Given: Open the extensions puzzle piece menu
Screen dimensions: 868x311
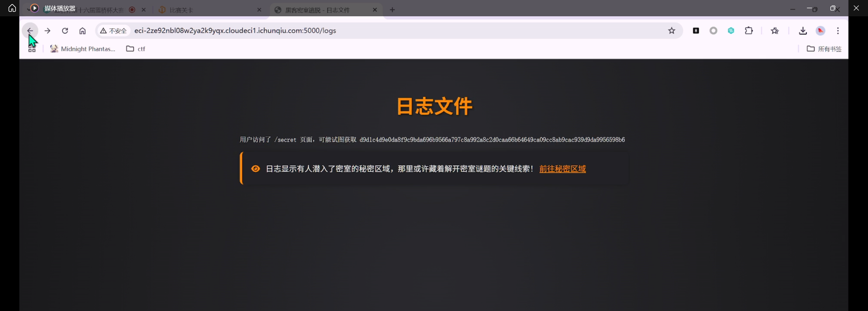Looking at the screenshot, I should pos(749,31).
